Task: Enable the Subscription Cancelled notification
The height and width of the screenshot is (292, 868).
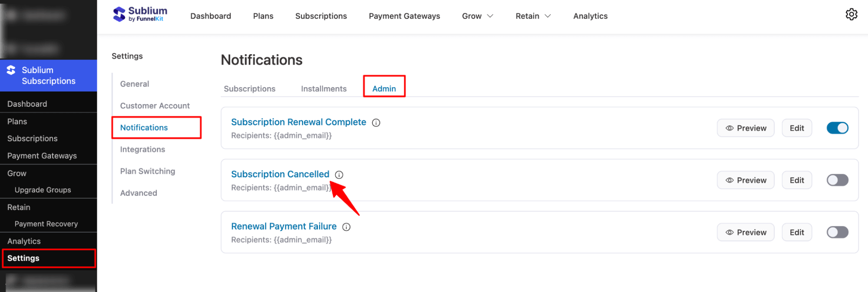Action: coord(837,180)
